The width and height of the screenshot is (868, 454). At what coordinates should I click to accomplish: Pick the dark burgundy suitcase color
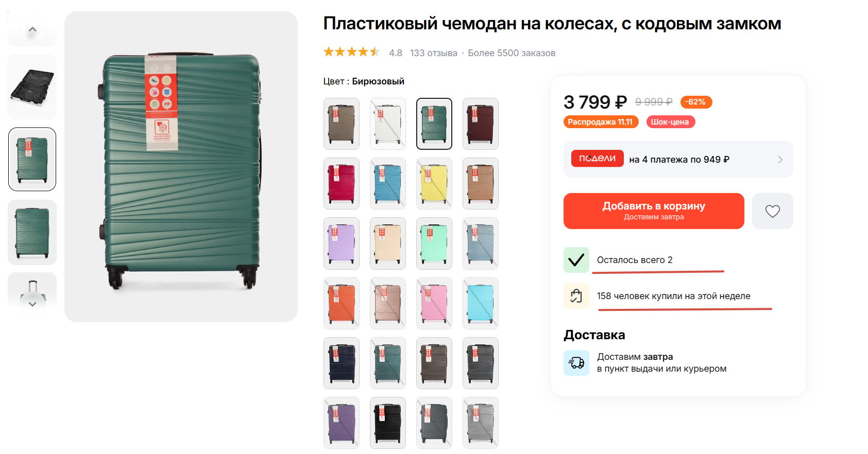pos(481,124)
